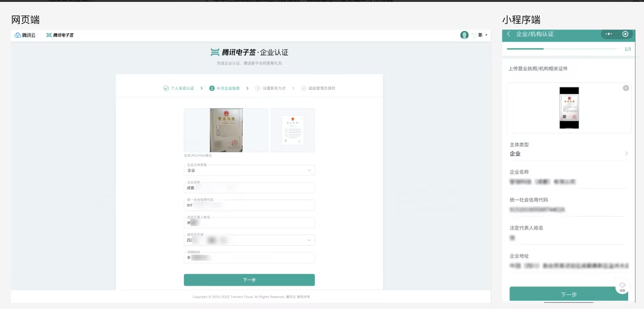
Task: Click the web 下一步 button
Action: click(x=249, y=280)
